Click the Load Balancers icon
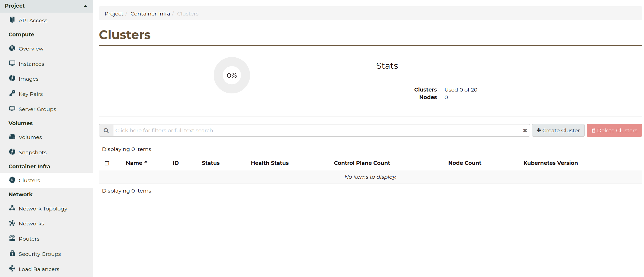 tap(12, 268)
